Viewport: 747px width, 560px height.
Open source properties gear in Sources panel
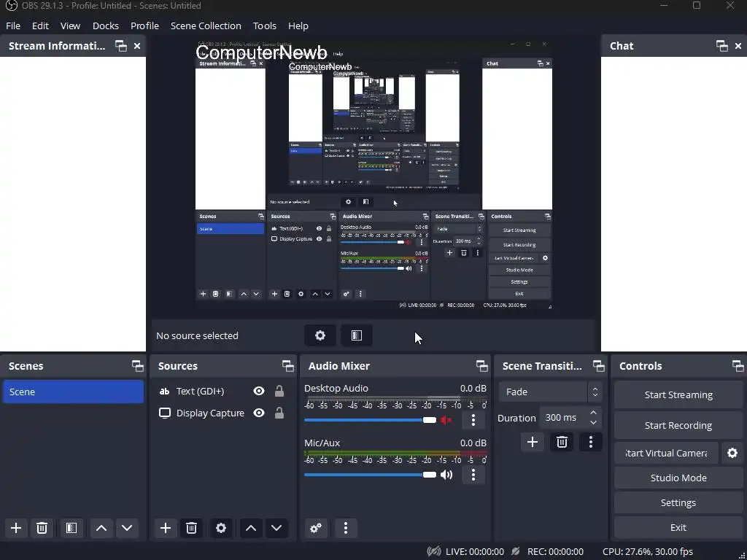(x=221, y=528)
